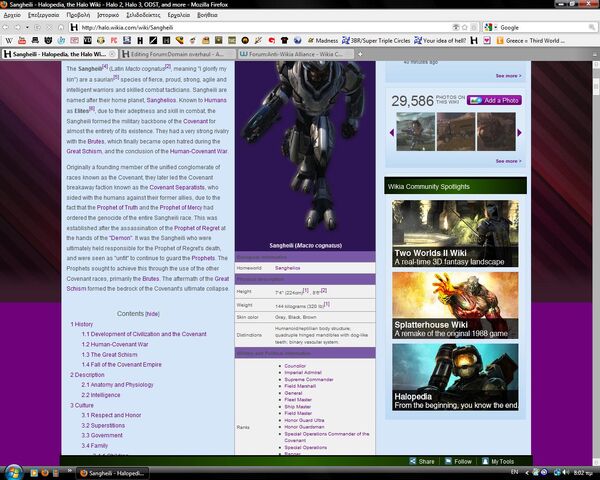Jump to 2.1 Anatomy and Physiology section
600x480 pixels.
click(x=117, y=385)
